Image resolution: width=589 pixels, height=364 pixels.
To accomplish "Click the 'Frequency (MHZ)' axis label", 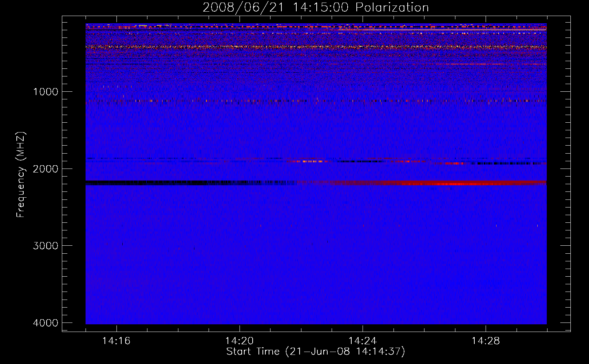I will point(21,175).
